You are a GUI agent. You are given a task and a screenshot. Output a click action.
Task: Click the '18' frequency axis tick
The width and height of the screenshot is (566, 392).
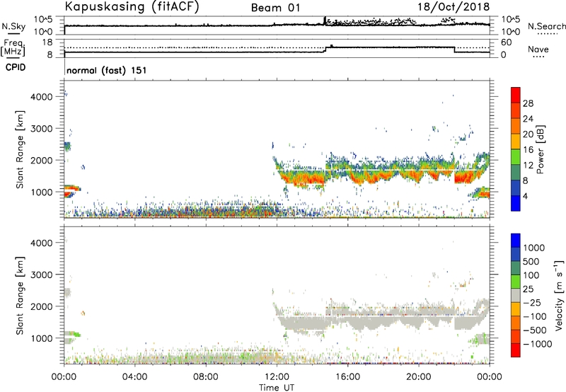pyautogui.click(x=47, y=42)
